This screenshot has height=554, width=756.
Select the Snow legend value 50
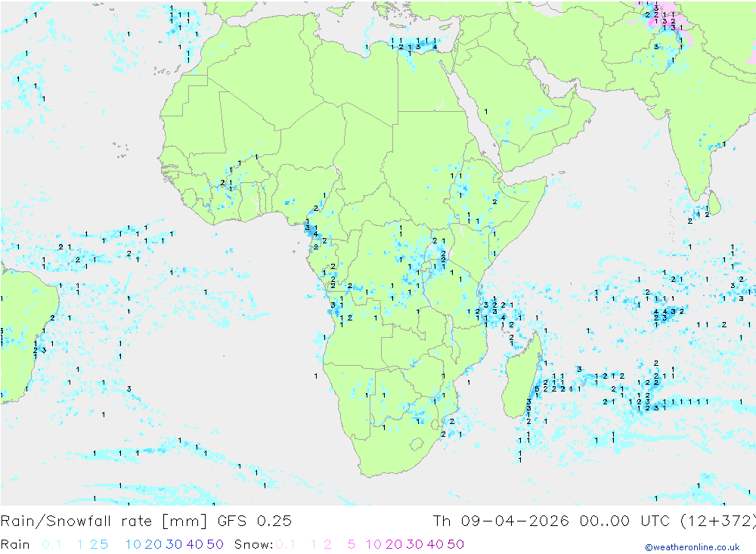click(x=456, y=544)
